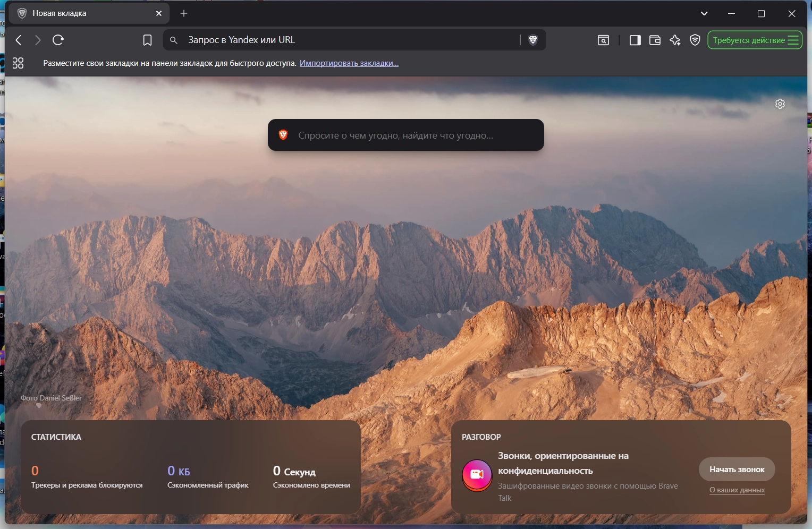Go back using the back arrow
The width and height of the screenshot is (812, 529).
[19, 40]
